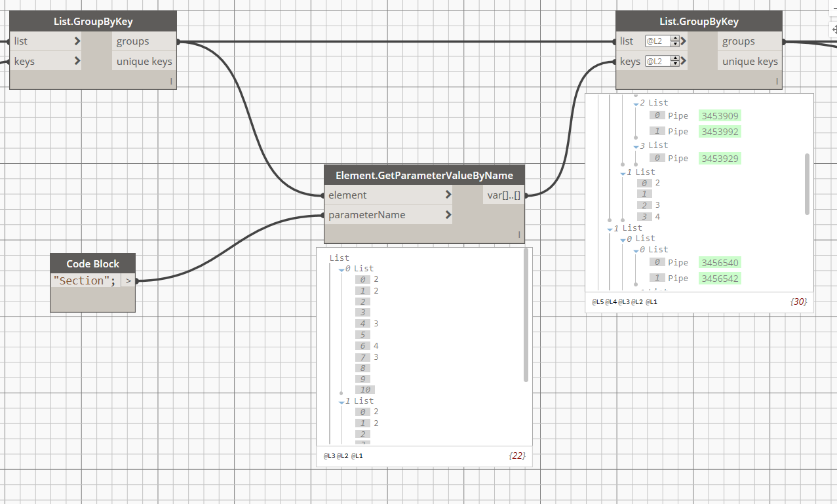Click lacing indicator on right List.GroupByKey node
The height and width of the screenshot is (504, 837).
tap(777, 82)
